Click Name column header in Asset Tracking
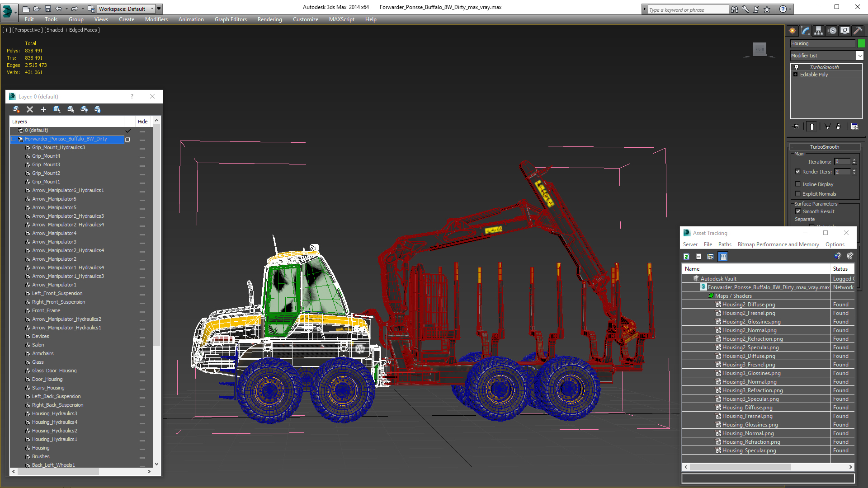The height and width of the screenshot is (488, 868). (756, 269)
